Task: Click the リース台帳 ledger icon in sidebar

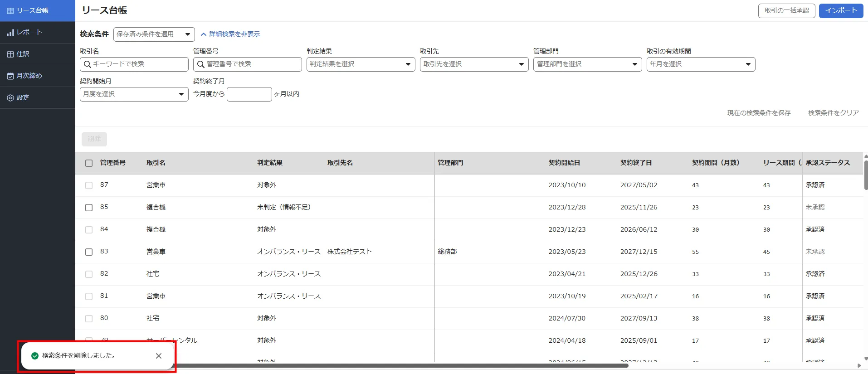Action: pos(10,10)
